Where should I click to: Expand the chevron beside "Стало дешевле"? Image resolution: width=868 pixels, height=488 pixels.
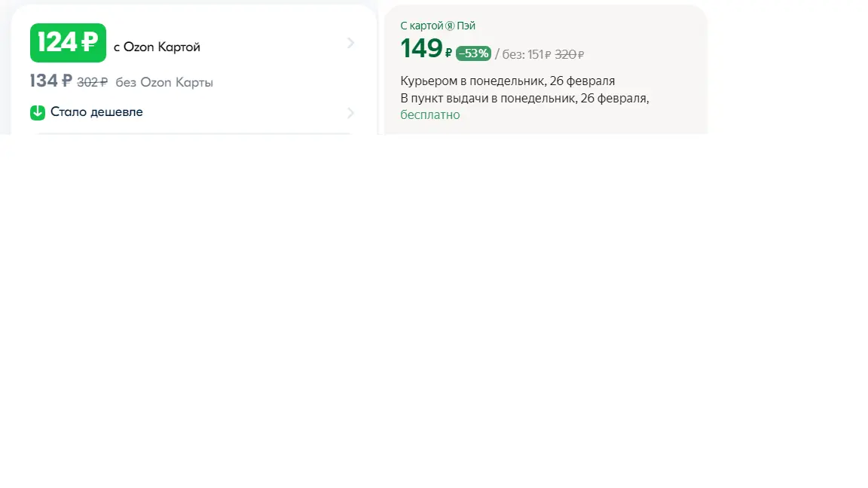coord(350,113)
